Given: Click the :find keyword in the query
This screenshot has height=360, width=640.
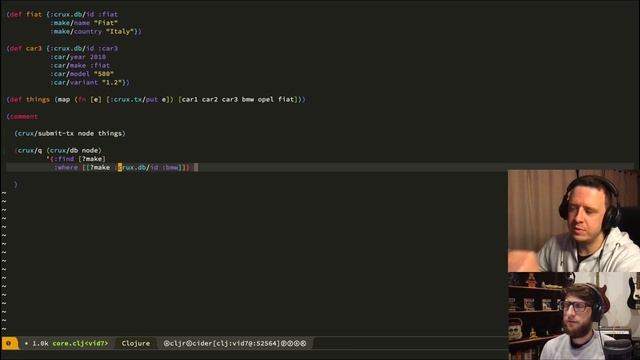Looking at the screenshot, I should coord(64,159).
